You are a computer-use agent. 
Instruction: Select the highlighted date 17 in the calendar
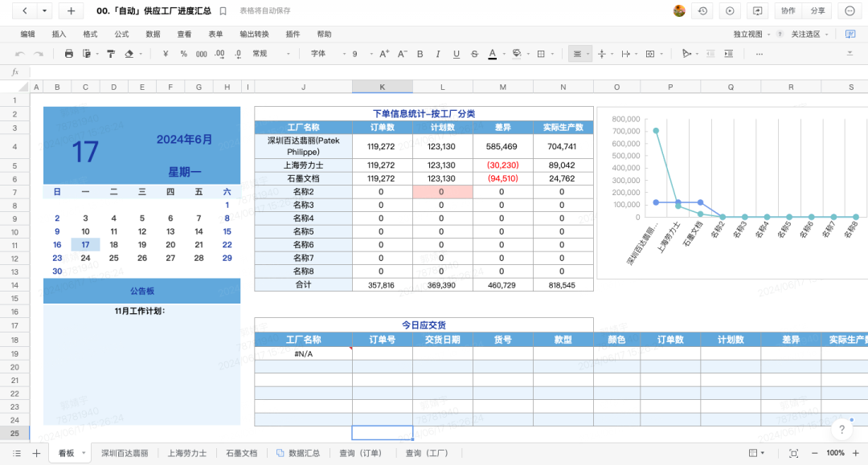click(x=85, y=245)
